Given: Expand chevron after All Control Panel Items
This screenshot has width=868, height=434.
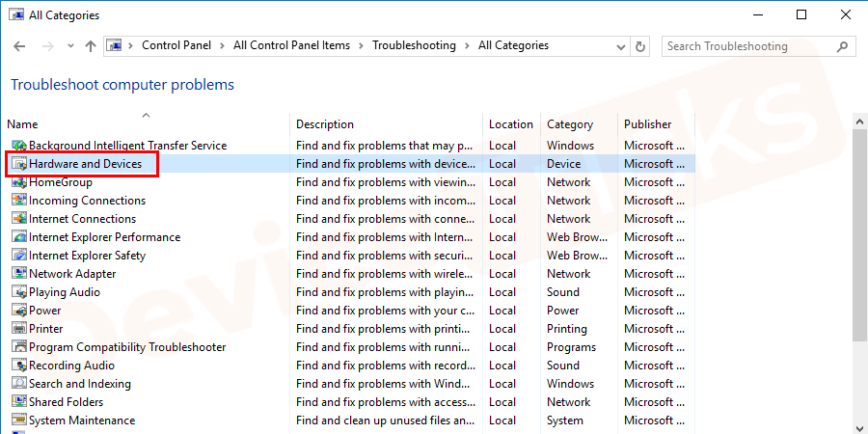Looking at the screenshot, I should pyautogui.click(x=362, y=46).
